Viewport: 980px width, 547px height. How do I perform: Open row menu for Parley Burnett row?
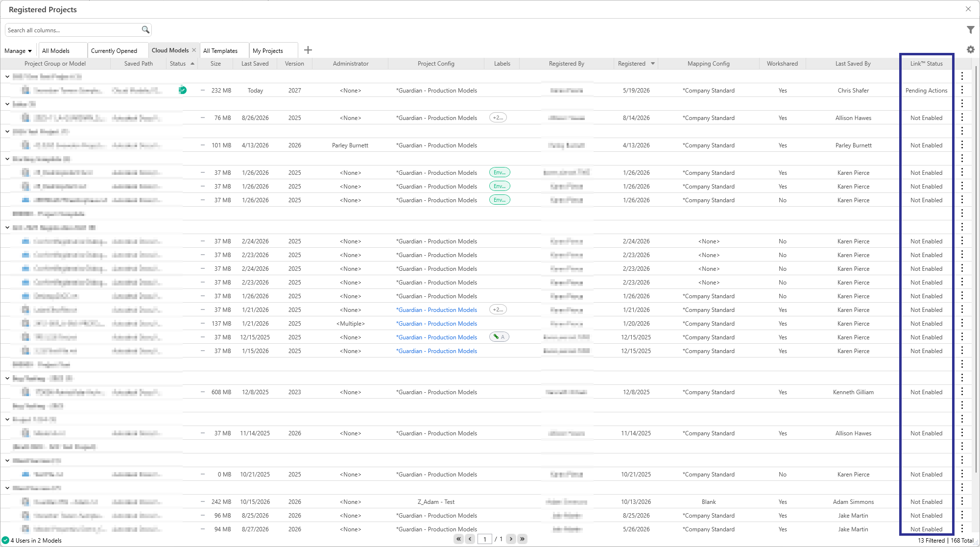pos(962,145)
